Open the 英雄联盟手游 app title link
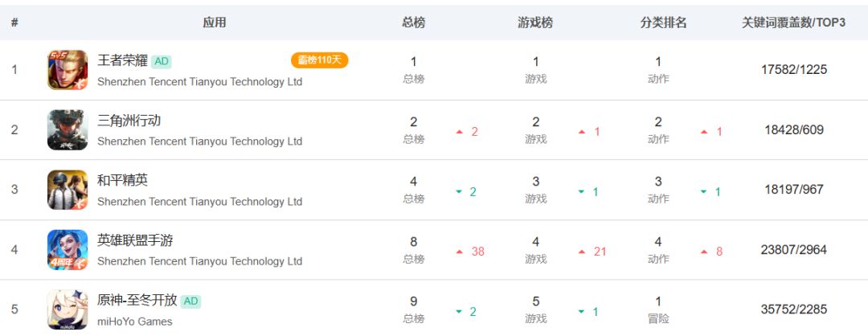 click(135, 240)
